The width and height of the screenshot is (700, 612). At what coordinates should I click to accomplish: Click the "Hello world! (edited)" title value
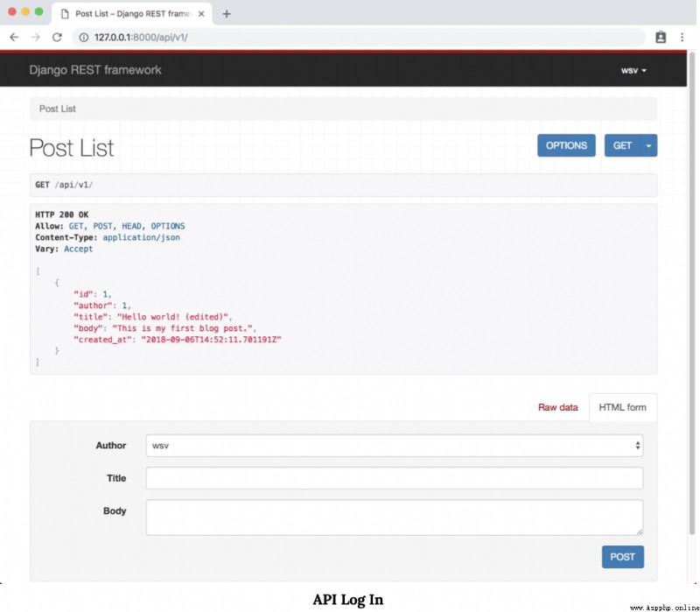coord(174,317)
